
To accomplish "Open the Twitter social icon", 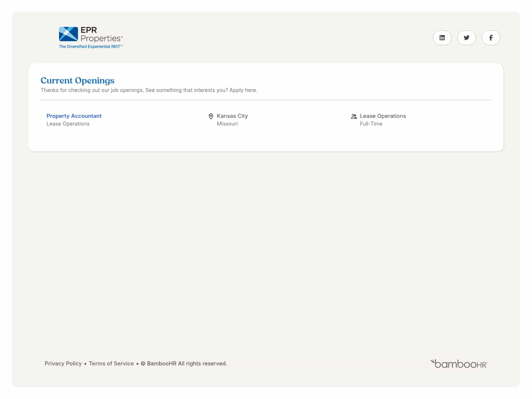I will tap(466, 37).
